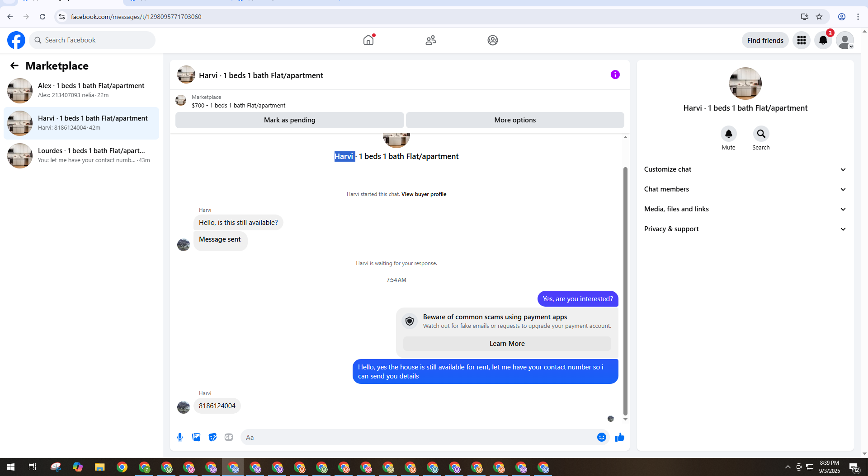The image size is (868, 476).
Task: Open the View buyer profile link
Action: click(x=424, y=194)
